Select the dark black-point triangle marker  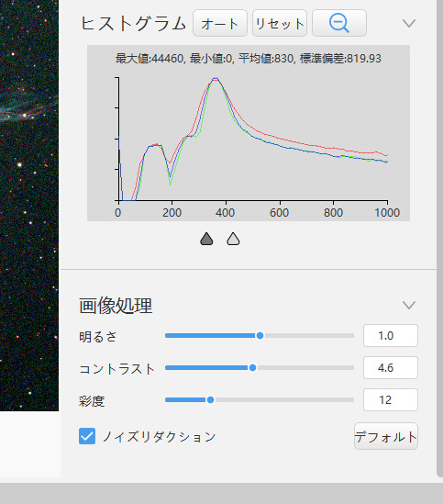[206, 239]
